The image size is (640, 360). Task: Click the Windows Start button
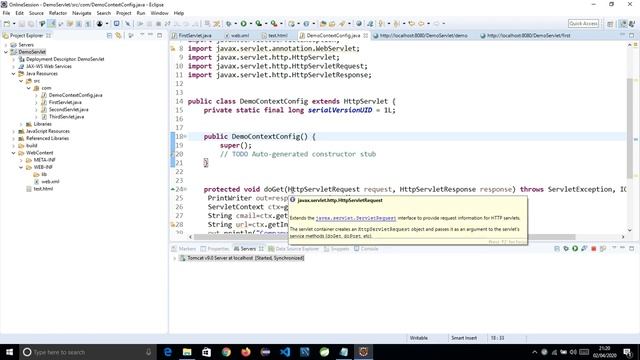[x=9, y=352]
